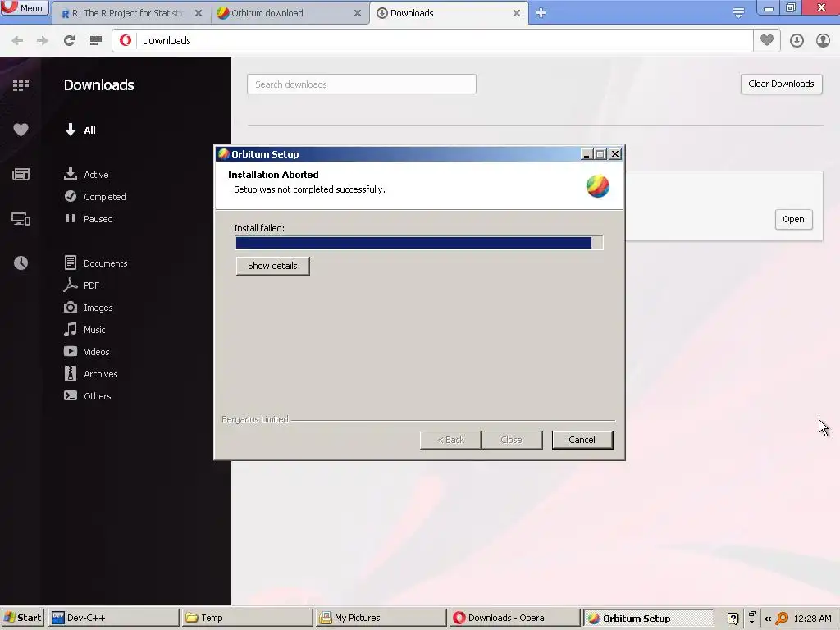Viewport: 840px width, 630px height.
Task: Filter downloads by Paused
Action: pos(89,218)
